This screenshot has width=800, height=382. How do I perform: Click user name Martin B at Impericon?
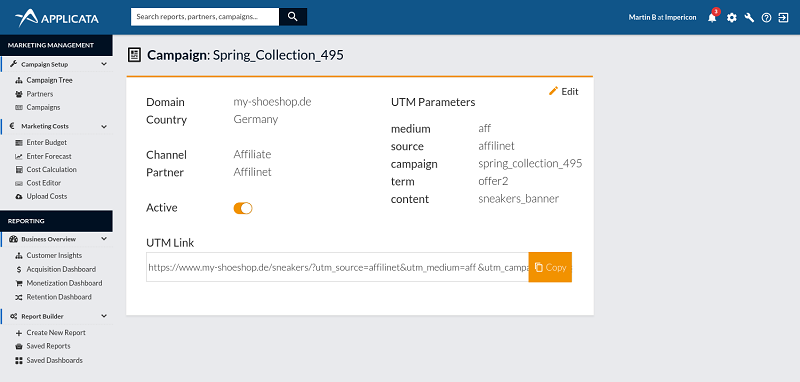pos(662,18)
